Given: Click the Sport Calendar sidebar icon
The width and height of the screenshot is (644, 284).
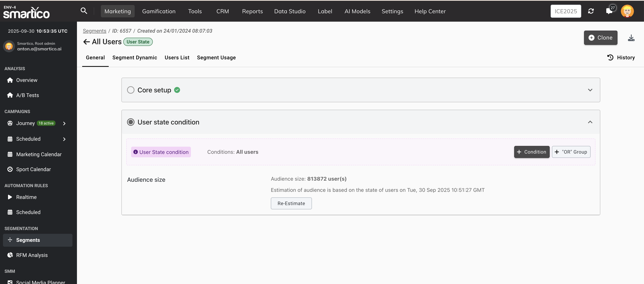Looking at the screenshot, I should (10, 169).
